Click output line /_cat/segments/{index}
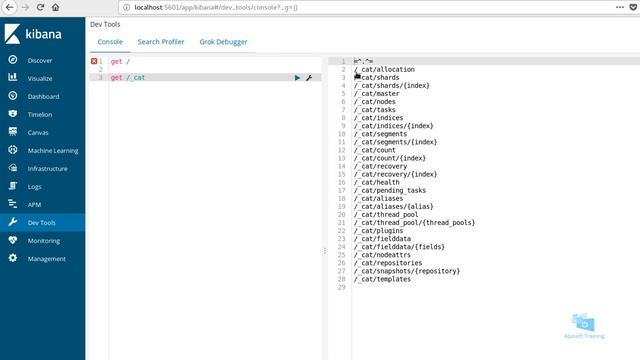Viewport: 640px width, 360px height. pyautogui.click(x=396, y=142)
